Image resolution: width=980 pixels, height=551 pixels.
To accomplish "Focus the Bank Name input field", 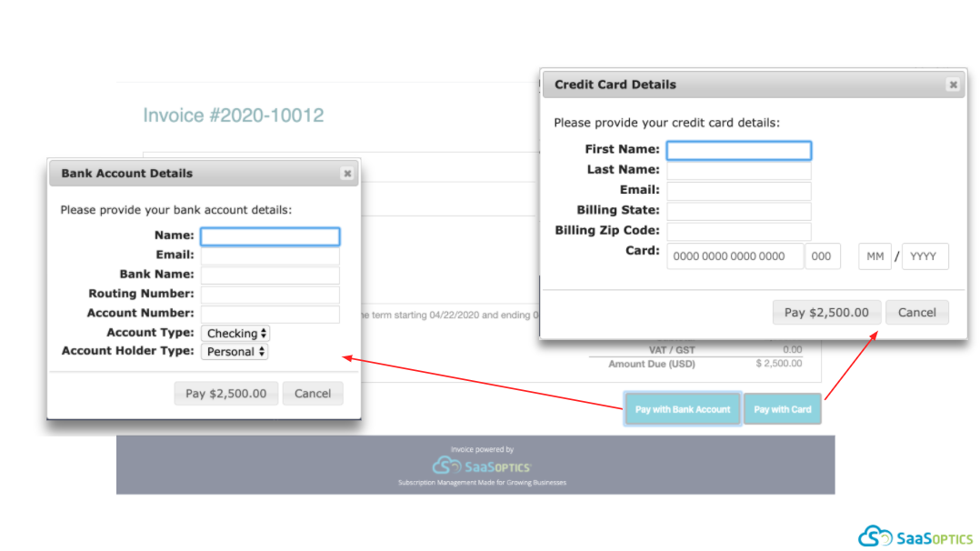I will (x=270, y=275).
